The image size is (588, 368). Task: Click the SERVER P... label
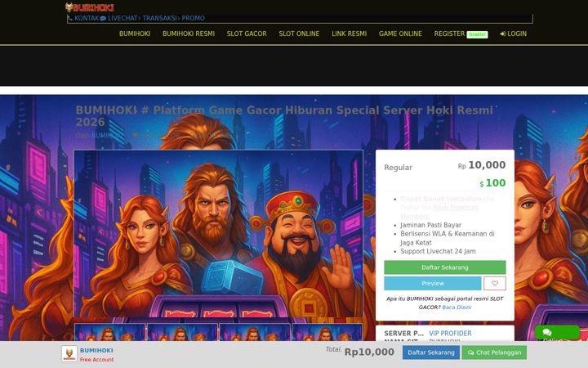pos(404,334)
